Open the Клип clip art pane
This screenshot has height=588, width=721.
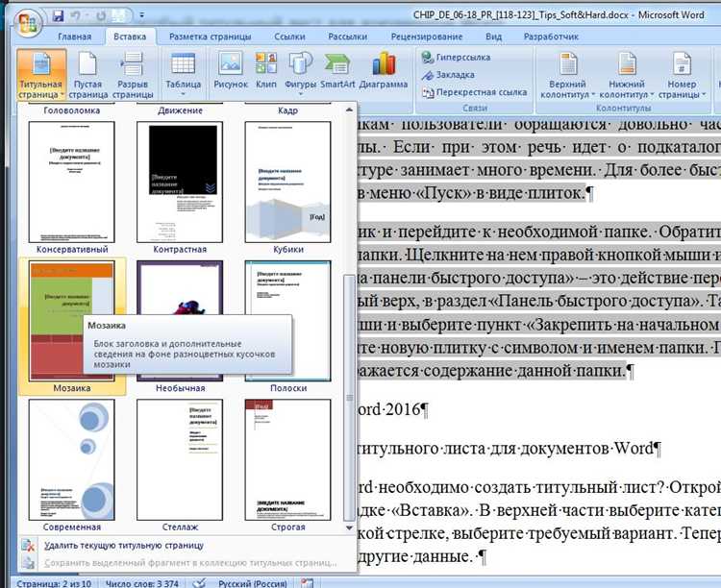(265, 70)
